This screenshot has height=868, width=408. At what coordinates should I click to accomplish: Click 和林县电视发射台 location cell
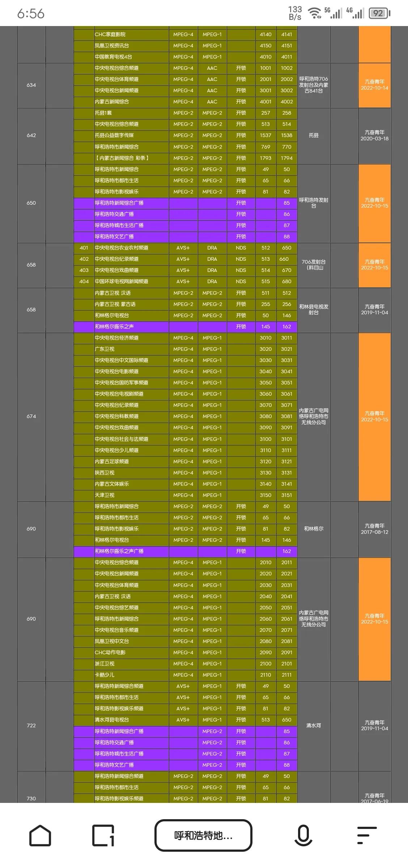(x=314, y=310)
